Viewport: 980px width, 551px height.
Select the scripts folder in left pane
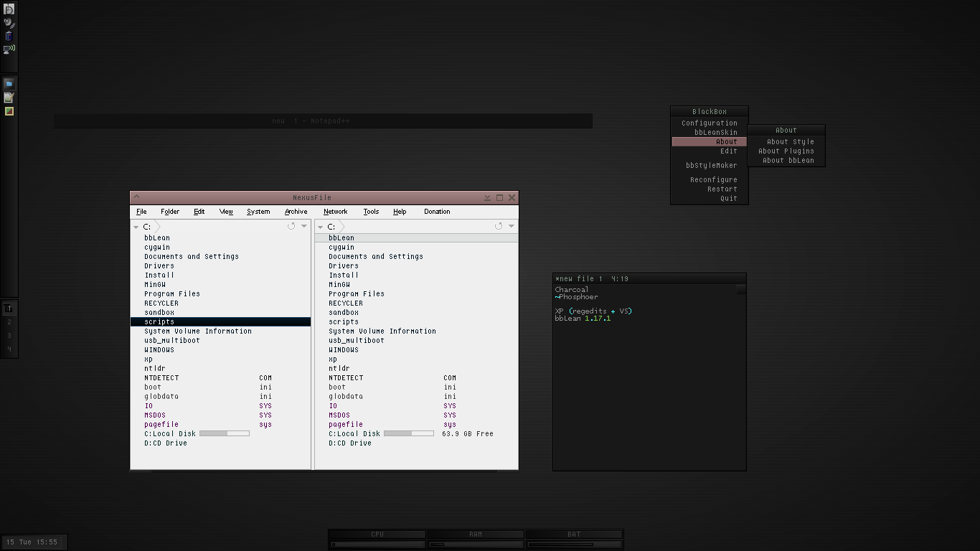221,321
